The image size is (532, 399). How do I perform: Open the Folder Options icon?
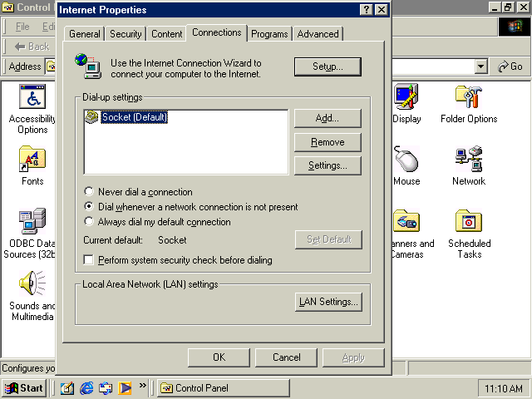point(469,96)
